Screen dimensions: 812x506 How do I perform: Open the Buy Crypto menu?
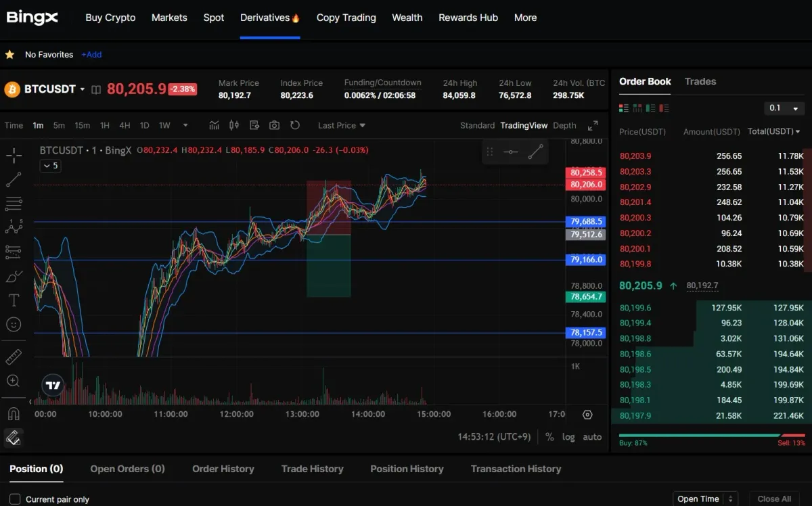pos(110,18)
